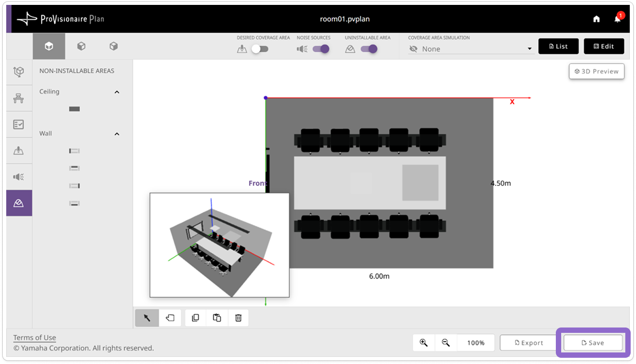Open the coverage area sidebar icon
This screenshot has width=636, height=364.
click(19, 150)
